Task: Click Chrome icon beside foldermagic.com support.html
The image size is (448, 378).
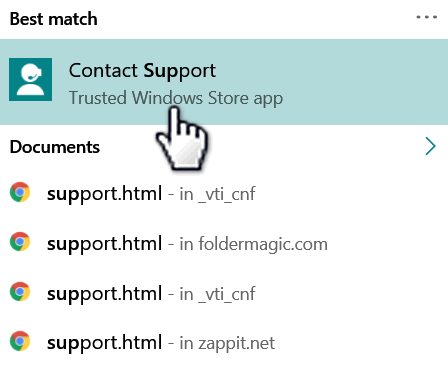Action: (x=20, y=242)
